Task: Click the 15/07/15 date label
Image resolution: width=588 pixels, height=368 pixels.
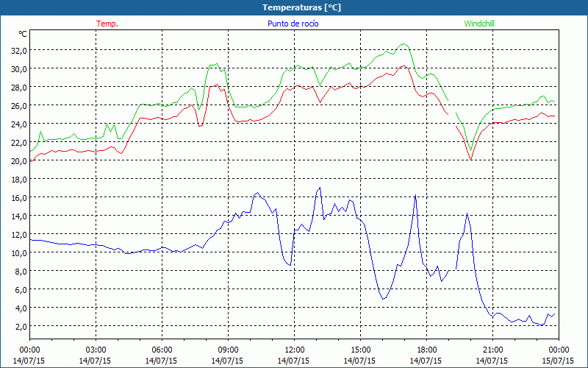Action: pyautogui.click(x=558, y=361)
